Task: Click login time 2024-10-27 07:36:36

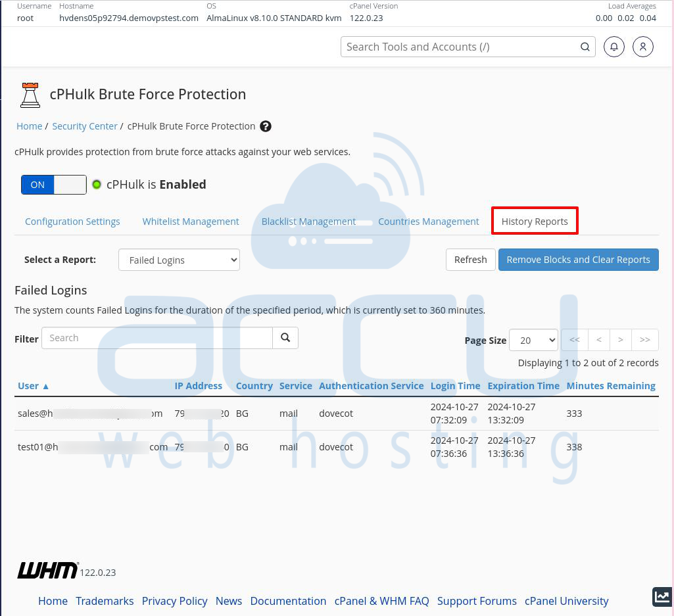Action: point(454,447)
